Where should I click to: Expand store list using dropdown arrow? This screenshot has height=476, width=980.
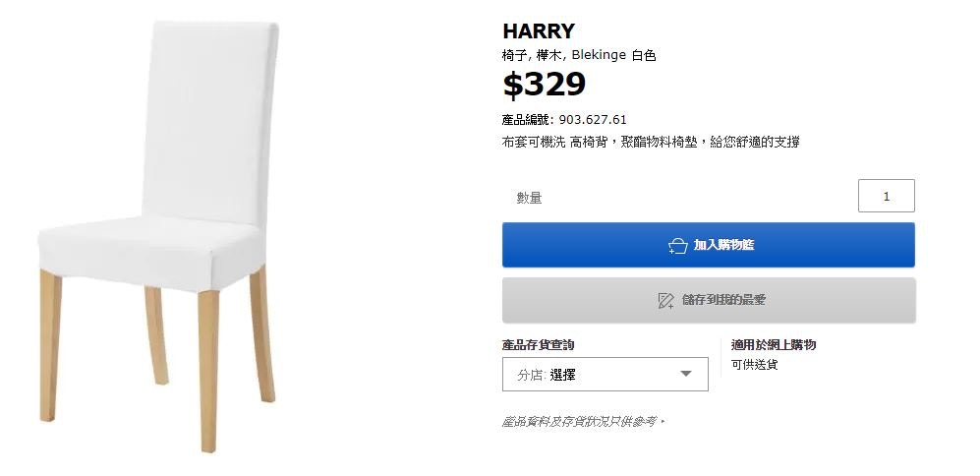[686, 374]
